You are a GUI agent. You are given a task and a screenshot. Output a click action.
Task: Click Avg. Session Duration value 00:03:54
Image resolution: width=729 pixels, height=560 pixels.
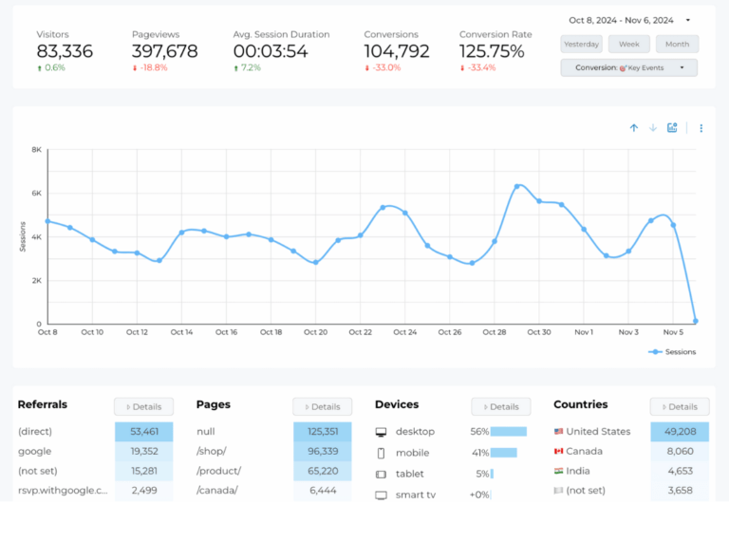[271, 51]
